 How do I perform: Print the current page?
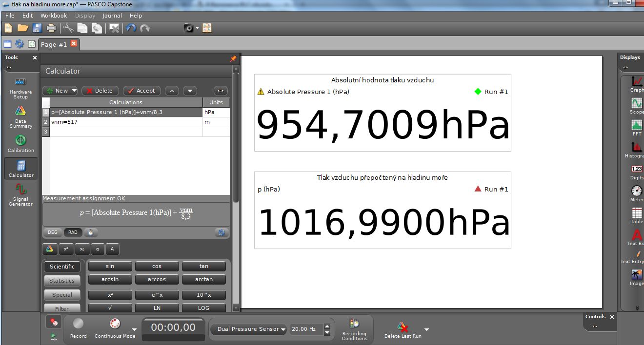click(51, 28)
